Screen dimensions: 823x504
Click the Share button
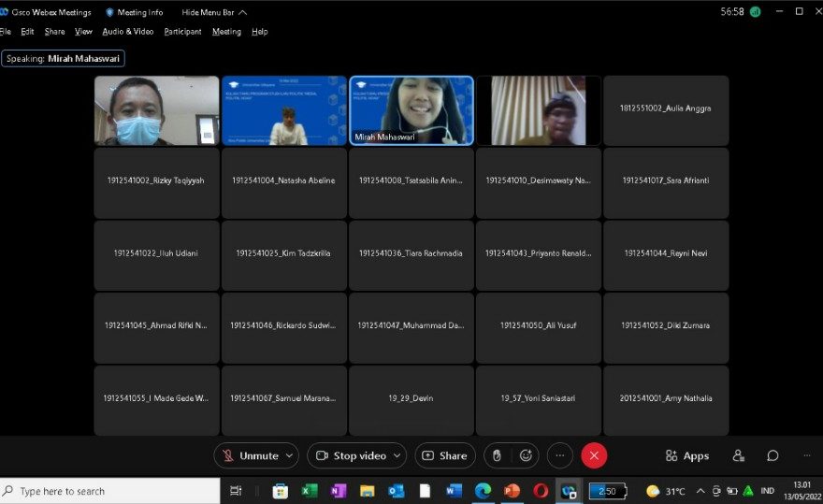click(445, 455)
